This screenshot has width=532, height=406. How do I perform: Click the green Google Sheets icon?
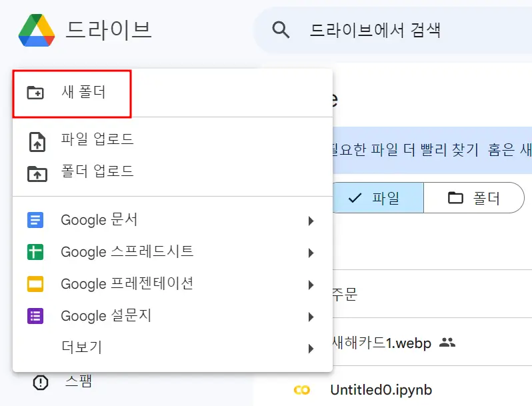(35, 252)
